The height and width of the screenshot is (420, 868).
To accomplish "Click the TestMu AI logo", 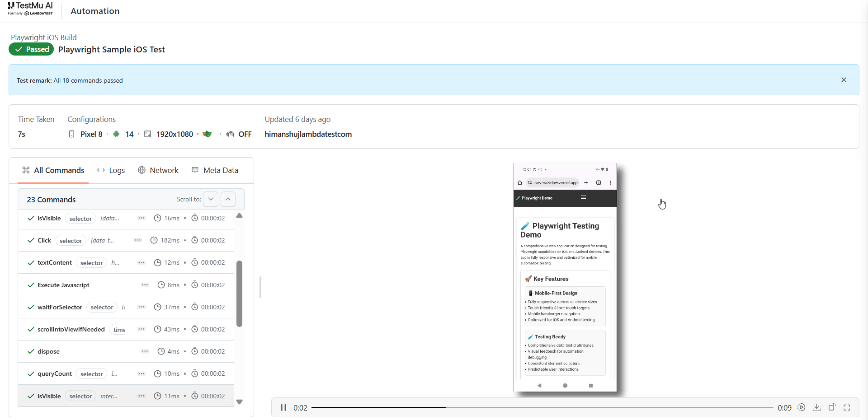I will tap(30, 9).
